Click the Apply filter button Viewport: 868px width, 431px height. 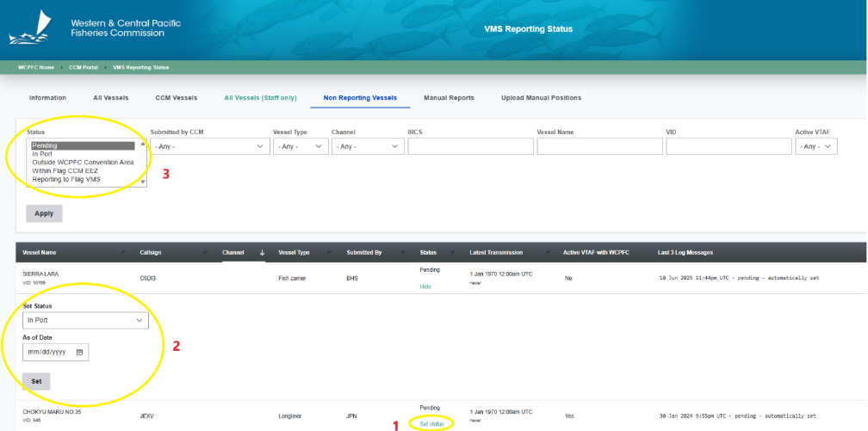[x=44, y=213]
